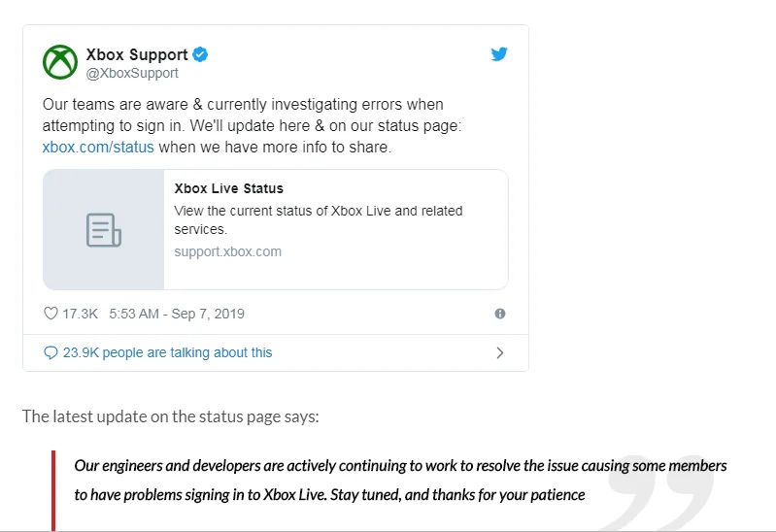Click the link card description text

click(319, 220)
